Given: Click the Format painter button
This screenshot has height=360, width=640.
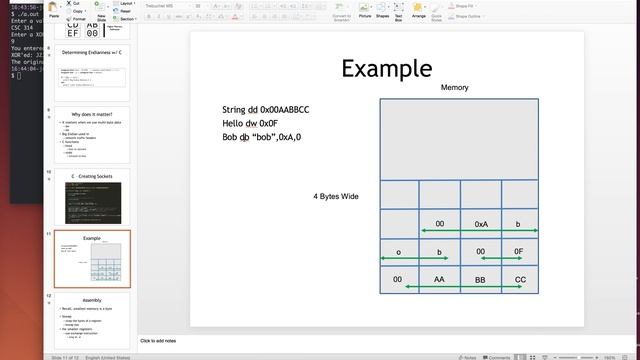Looking at the screenshot, I should pyautogui.click(x=76, y=19).
